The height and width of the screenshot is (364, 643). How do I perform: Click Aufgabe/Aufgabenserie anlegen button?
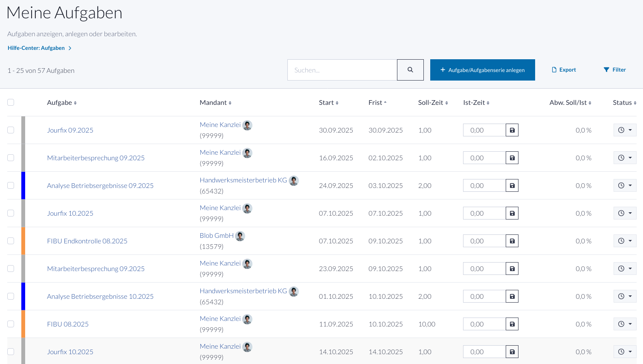click(x=482, y=70)
